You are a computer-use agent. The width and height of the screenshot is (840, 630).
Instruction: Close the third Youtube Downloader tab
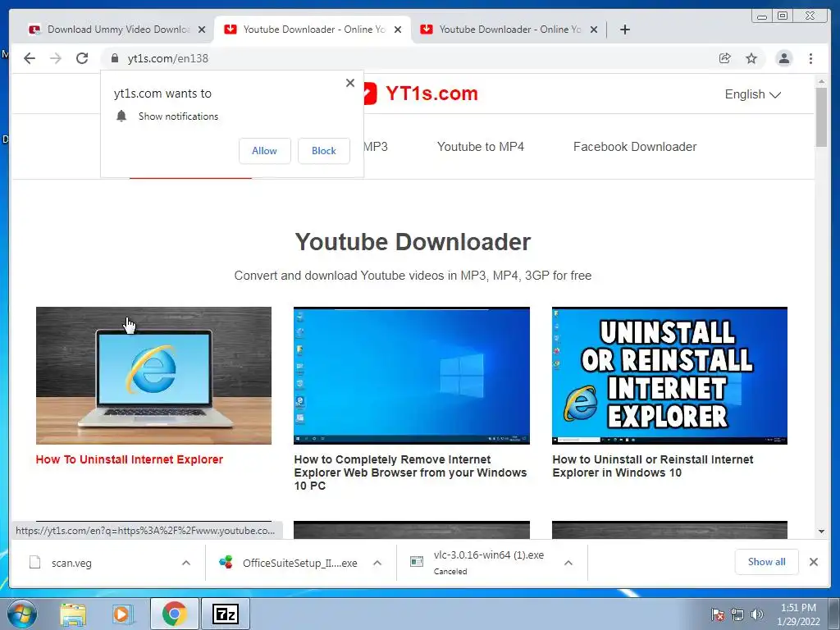[594, 30]
